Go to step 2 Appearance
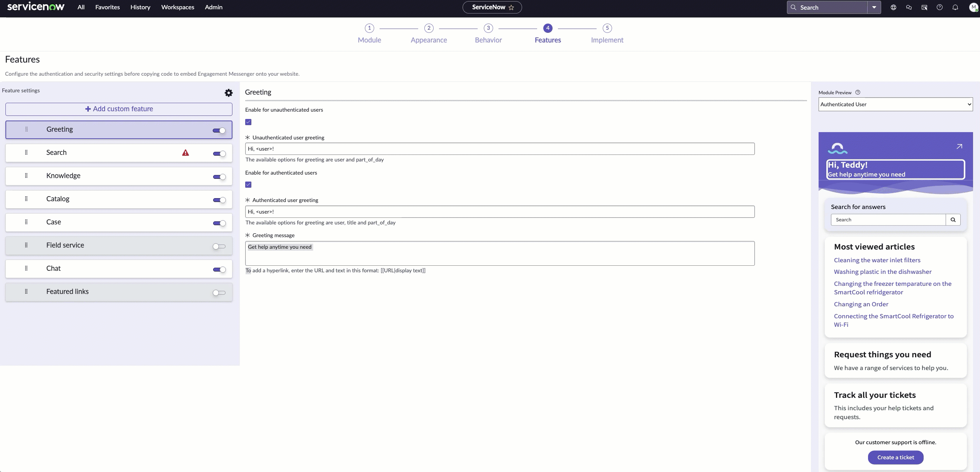 [429, 34]
